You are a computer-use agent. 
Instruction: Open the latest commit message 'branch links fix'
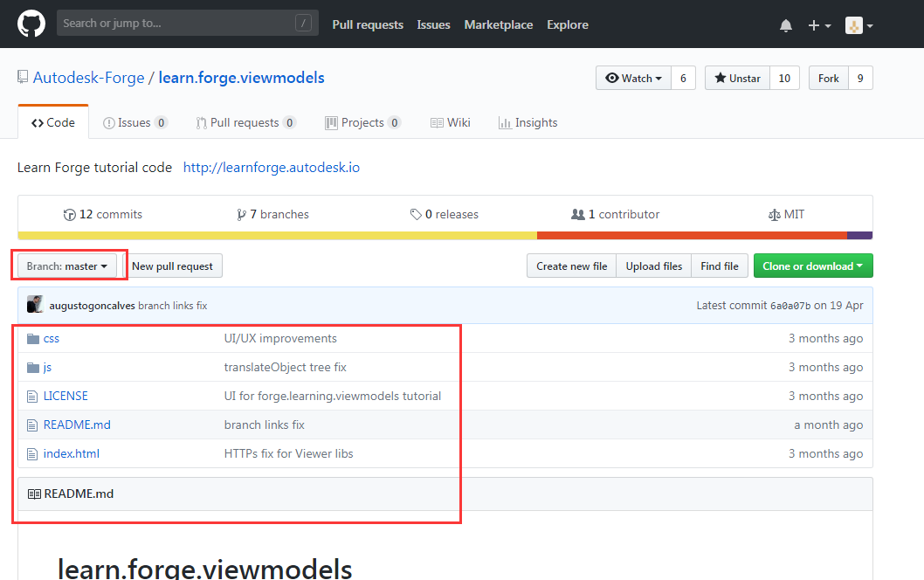tap(173, 306)
